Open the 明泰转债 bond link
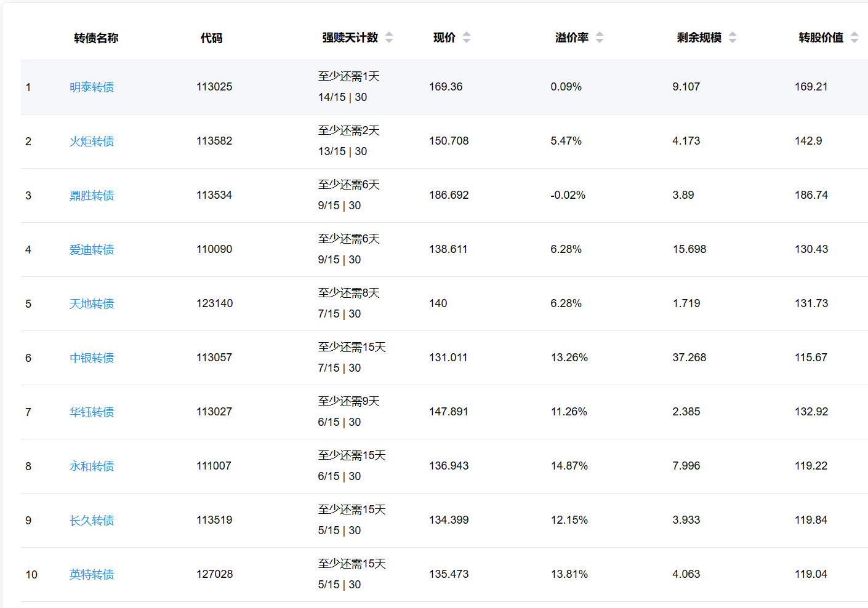 pos(92,87)
